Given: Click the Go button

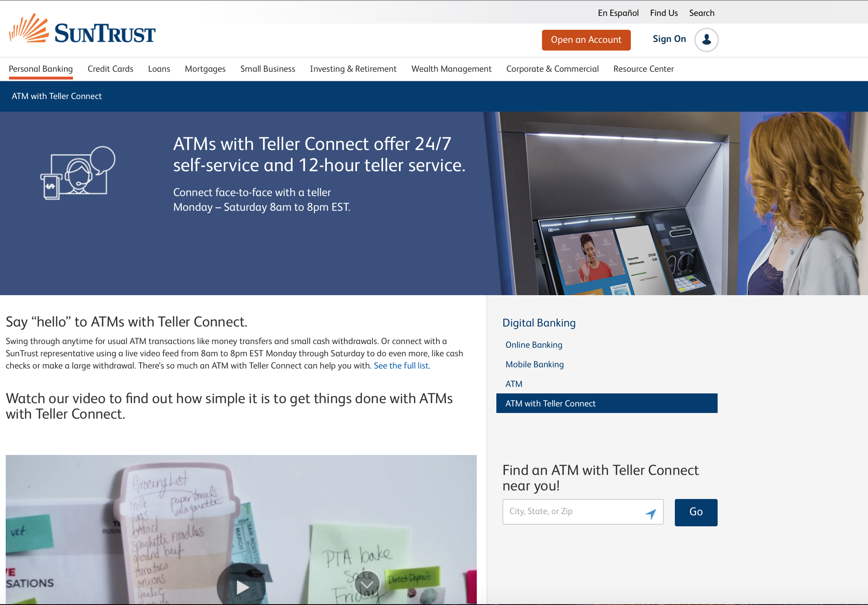Looking at the screenshot, I should tap(696, 512).
